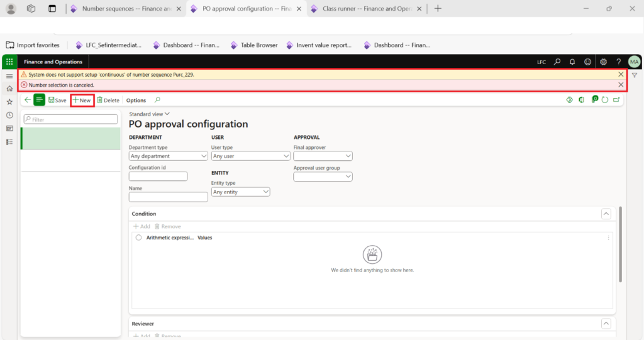Open Modules list icon in sidebar
Viewport: 644px width, 340px height.
tap(9, 142)
